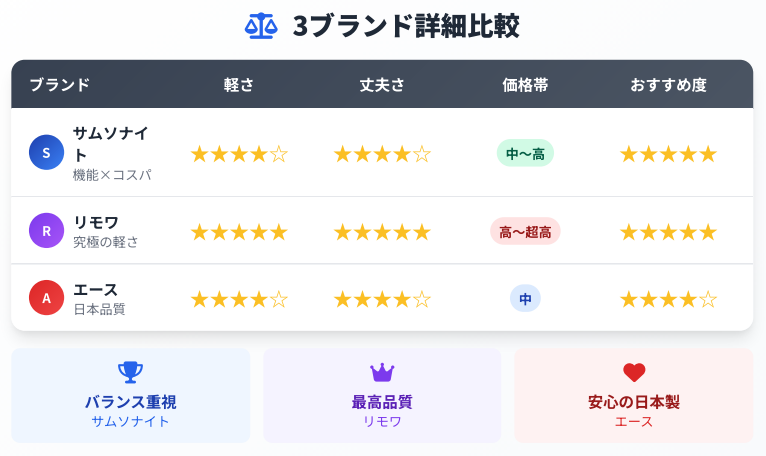Click the 軽さ column header

pyautogui.click(x=239, y=85)
